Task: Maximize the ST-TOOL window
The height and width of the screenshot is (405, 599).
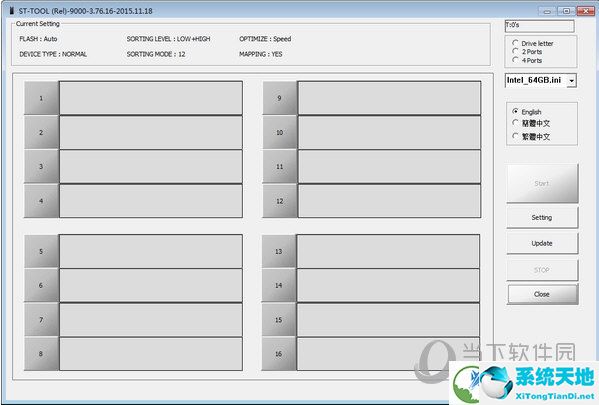Action: pos(567,11)
